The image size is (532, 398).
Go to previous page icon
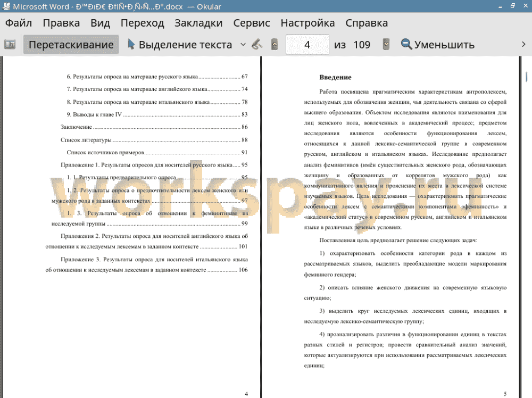tap(275, 45)
